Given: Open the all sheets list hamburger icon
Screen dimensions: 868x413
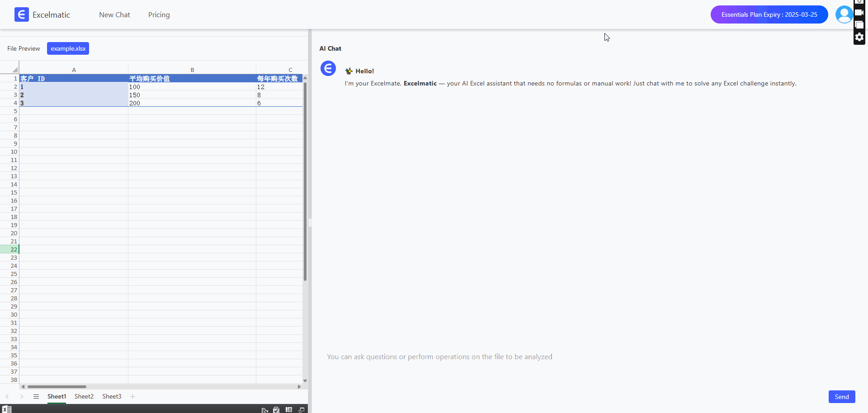Looking at the screenshot, I should click(36, 396).
